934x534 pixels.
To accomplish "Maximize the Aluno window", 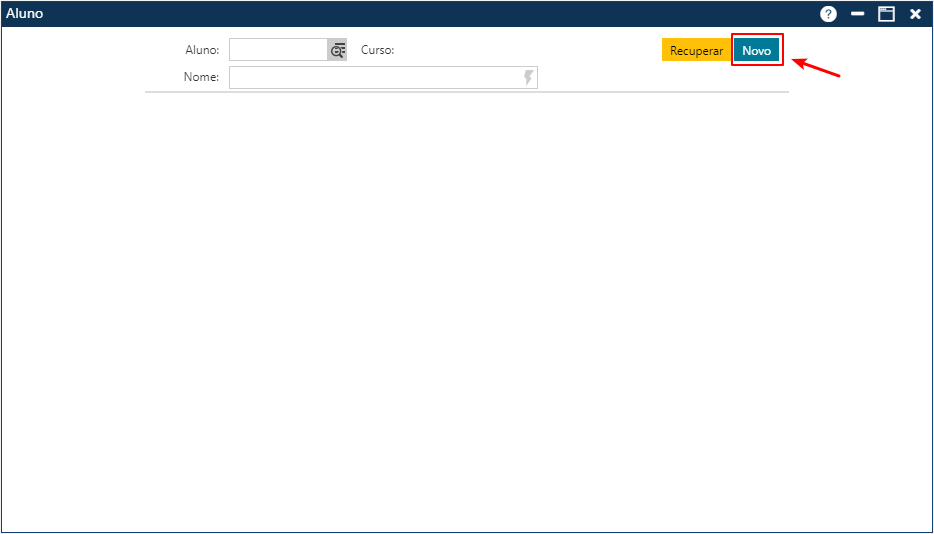I will [886, 14].
